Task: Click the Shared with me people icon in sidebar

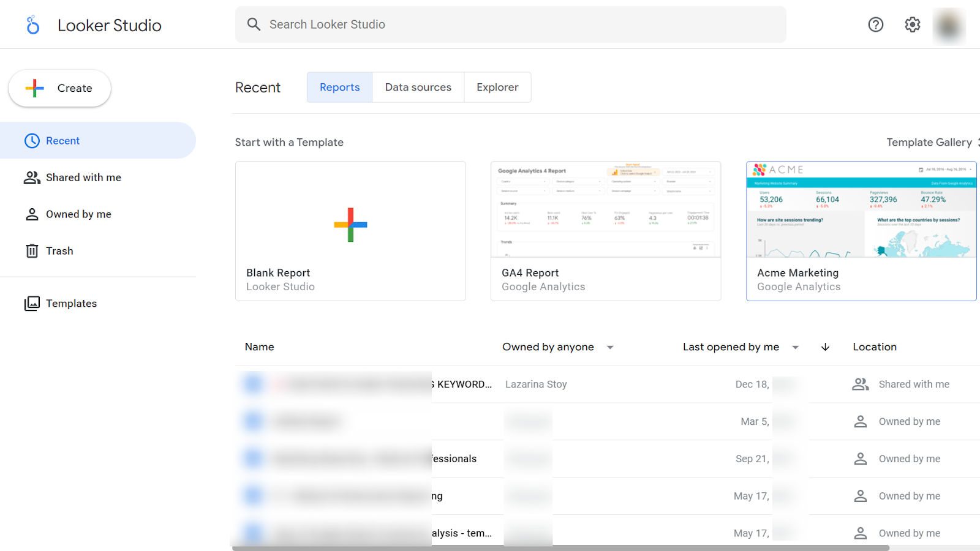Action: tap(32, 178)
